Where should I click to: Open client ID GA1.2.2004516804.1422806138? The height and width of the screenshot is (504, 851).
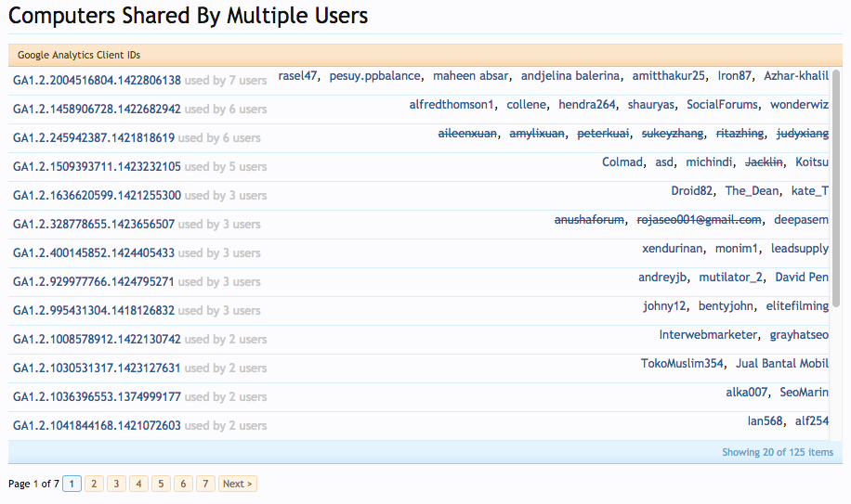(x=97, y=80)
